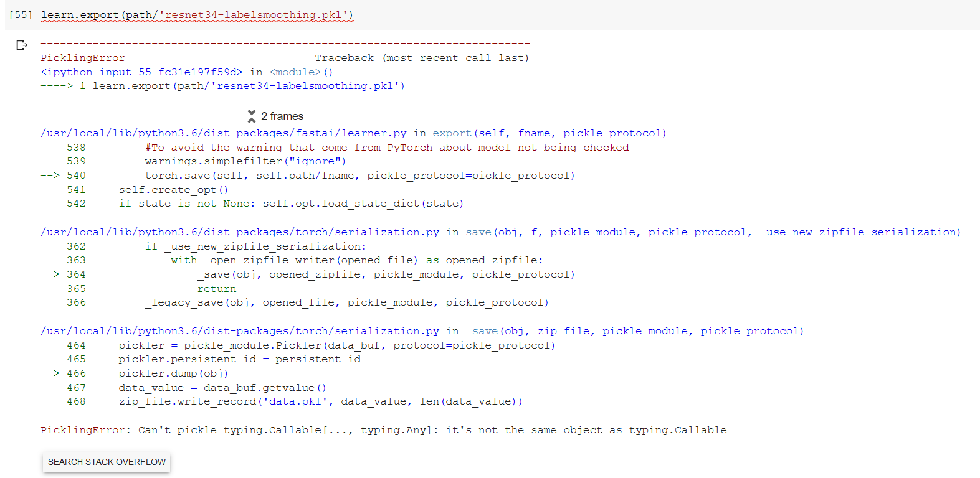Collapse the 2 frames expander
Image resolution: width=980 pixels, height=478 pixels.
point(275,116)
